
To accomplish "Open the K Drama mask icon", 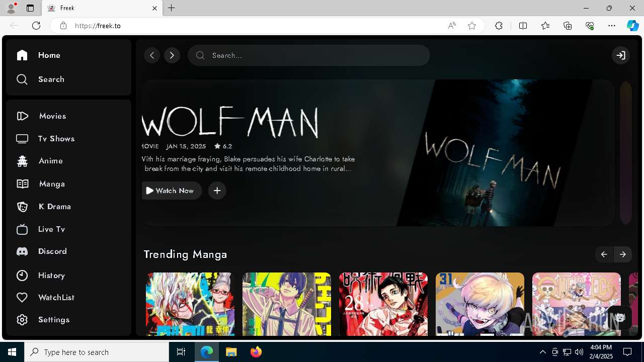I will (22, 207).
